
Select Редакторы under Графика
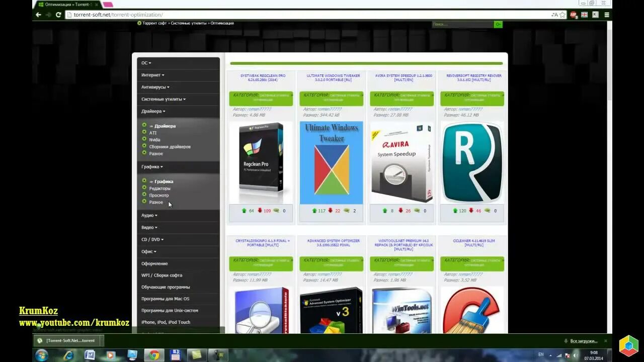(x=159, y=188)
